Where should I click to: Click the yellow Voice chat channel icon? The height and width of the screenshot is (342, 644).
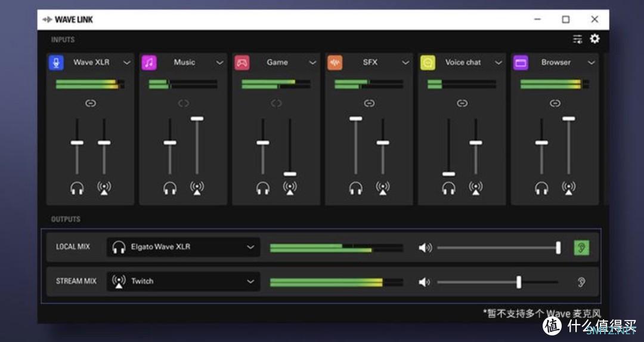428,63
